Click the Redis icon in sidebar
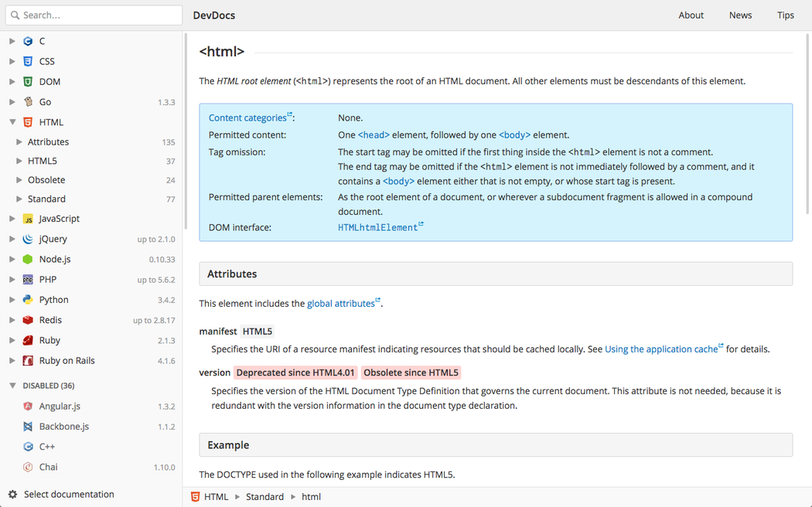Viewport: 812px width, 507px height. coord(28,320)
